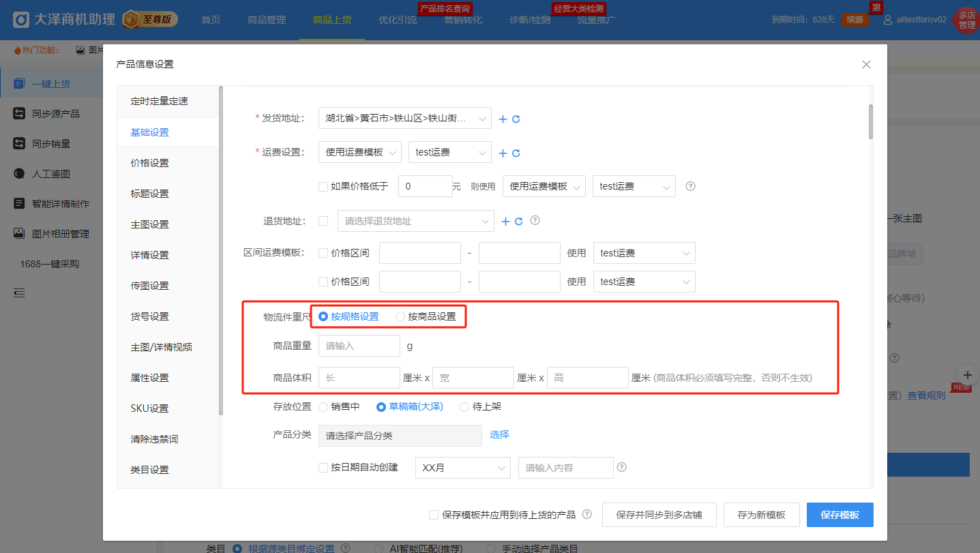Open test运费 dropdown in price-below row
Screen dimensions: 980x553
click(x=634, y=186)
